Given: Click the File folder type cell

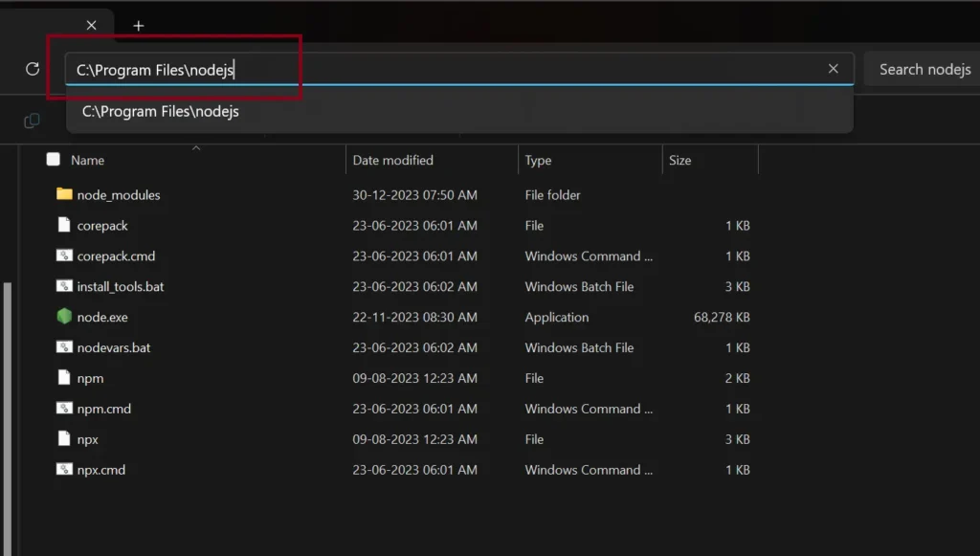Looking at the screenshot, I should pos(552,195).
